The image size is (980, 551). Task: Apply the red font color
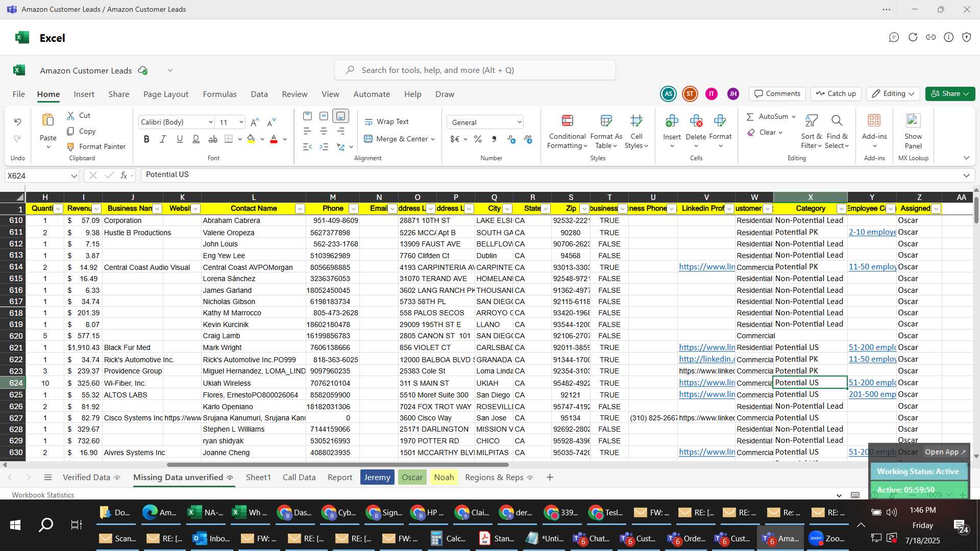[x=274, y=139]
